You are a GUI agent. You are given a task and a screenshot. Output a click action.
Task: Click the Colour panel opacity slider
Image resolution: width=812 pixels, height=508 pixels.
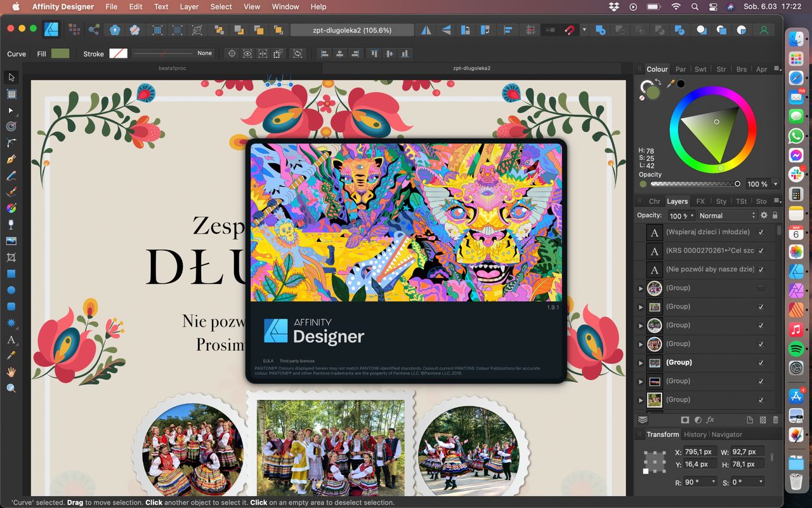click(695, 184)
